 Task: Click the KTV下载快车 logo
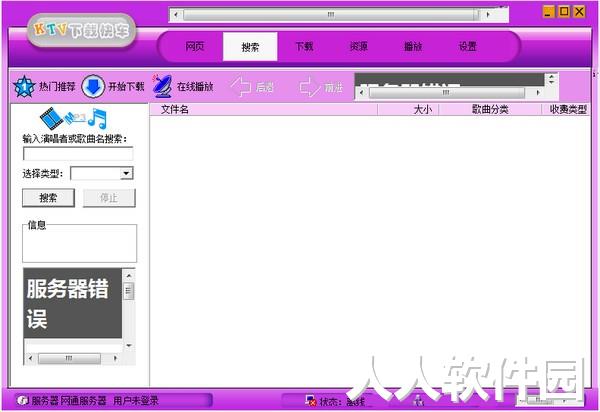[x=82, y=31]
